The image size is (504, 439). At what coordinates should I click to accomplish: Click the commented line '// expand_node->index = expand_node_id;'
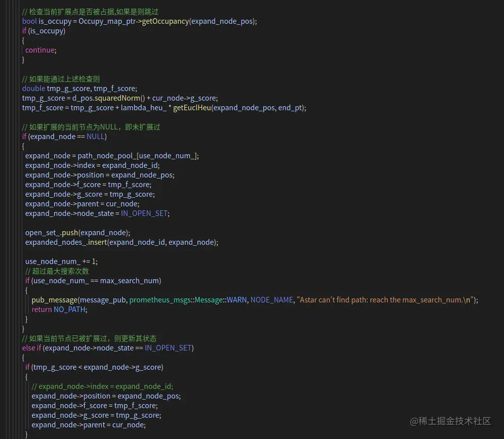click(102, 386)
